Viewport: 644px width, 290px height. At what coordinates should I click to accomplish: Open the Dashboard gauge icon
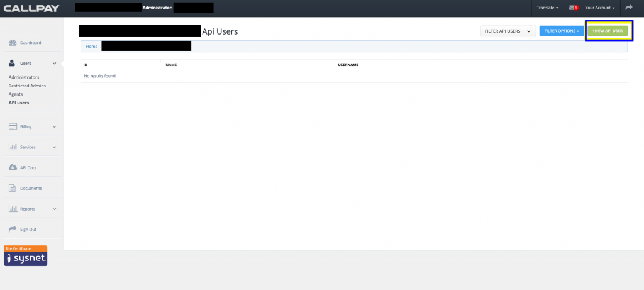13,43
